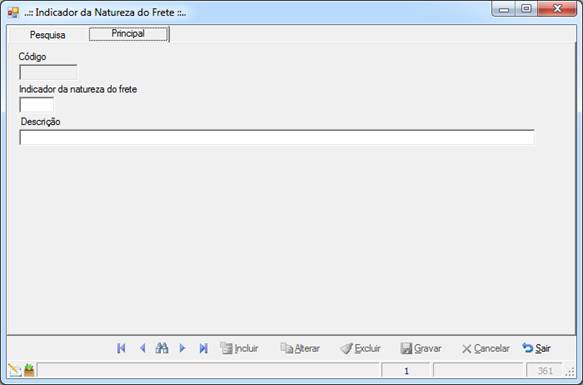Click the Incluir button

239,349
